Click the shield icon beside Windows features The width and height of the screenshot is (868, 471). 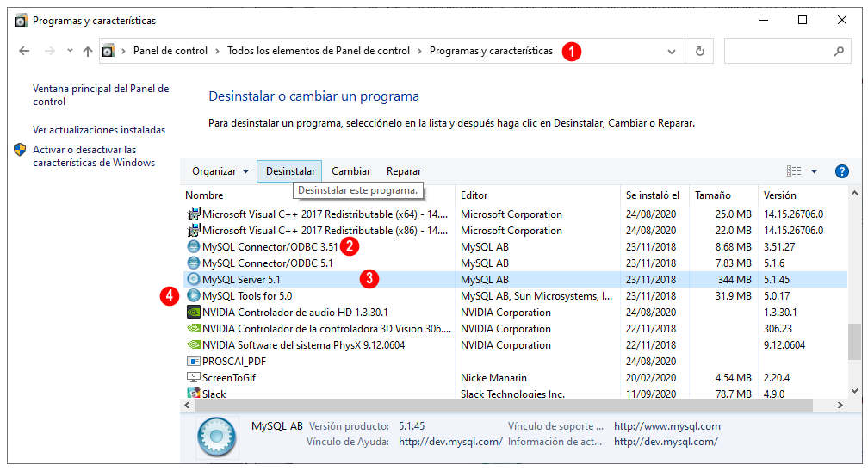tap(20, 150)
